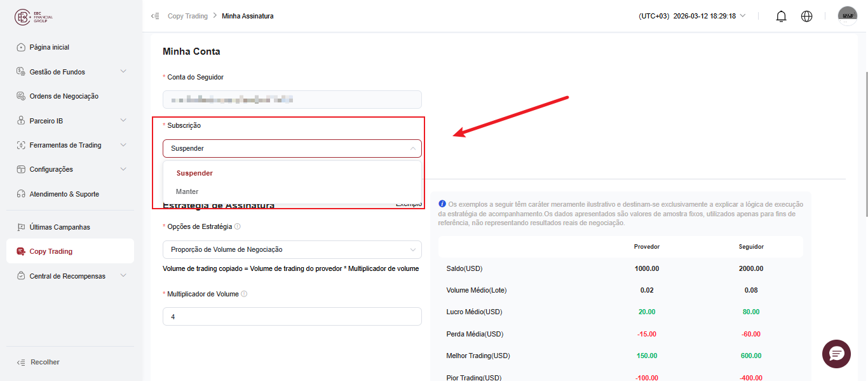
Task: Select Suspender option in dropdown list
Action: point(292,173)
